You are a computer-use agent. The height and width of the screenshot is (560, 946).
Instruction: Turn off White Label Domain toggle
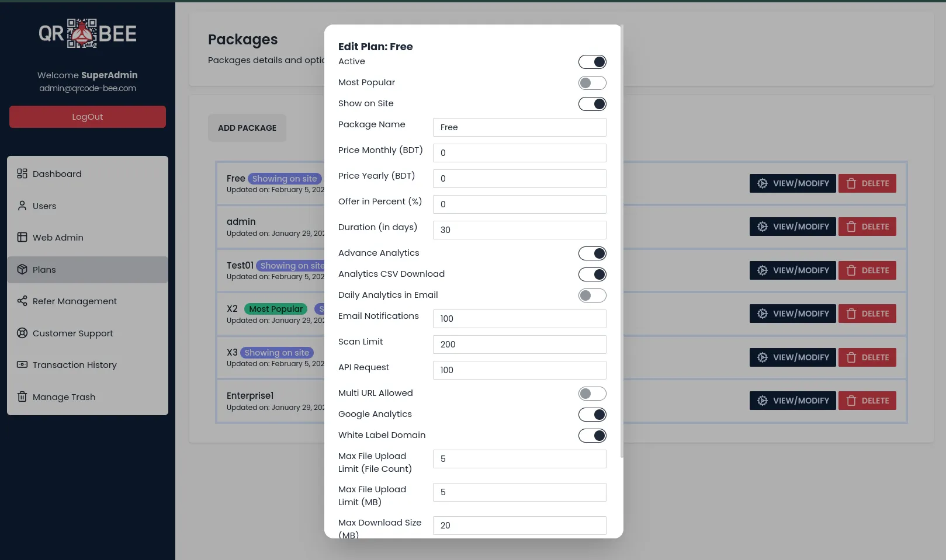point(592,436)
